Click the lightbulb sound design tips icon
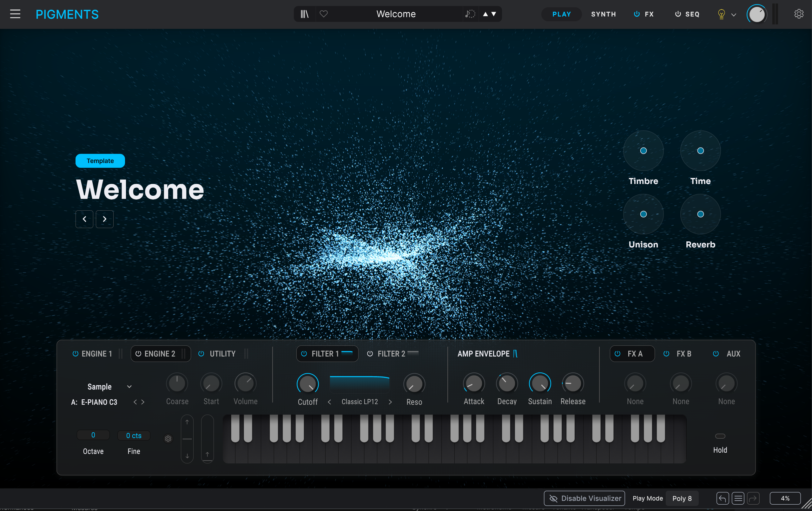812x511 pixels. point(721,14)
